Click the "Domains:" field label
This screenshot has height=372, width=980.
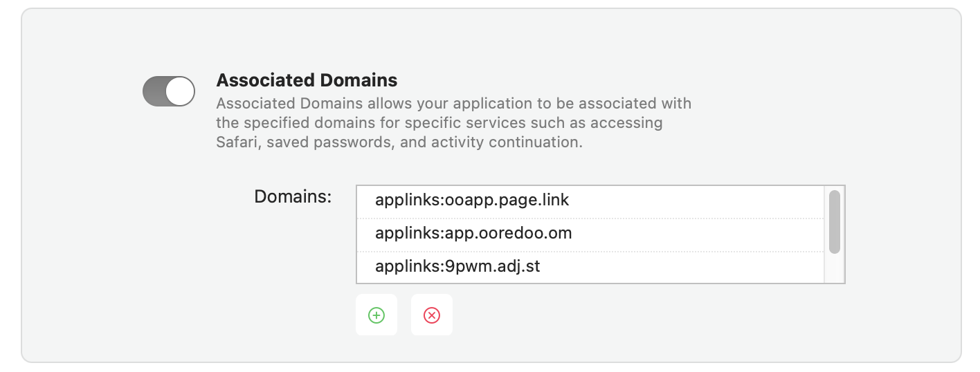293,196
